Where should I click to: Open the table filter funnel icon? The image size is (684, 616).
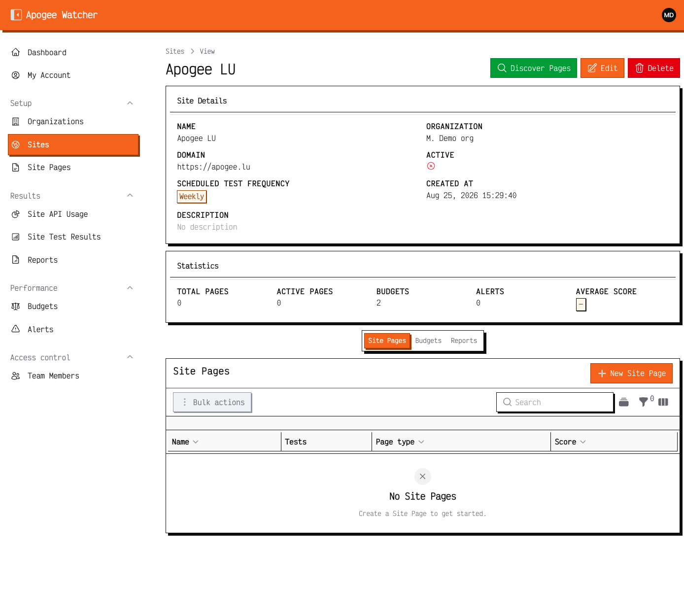[644, 402]
